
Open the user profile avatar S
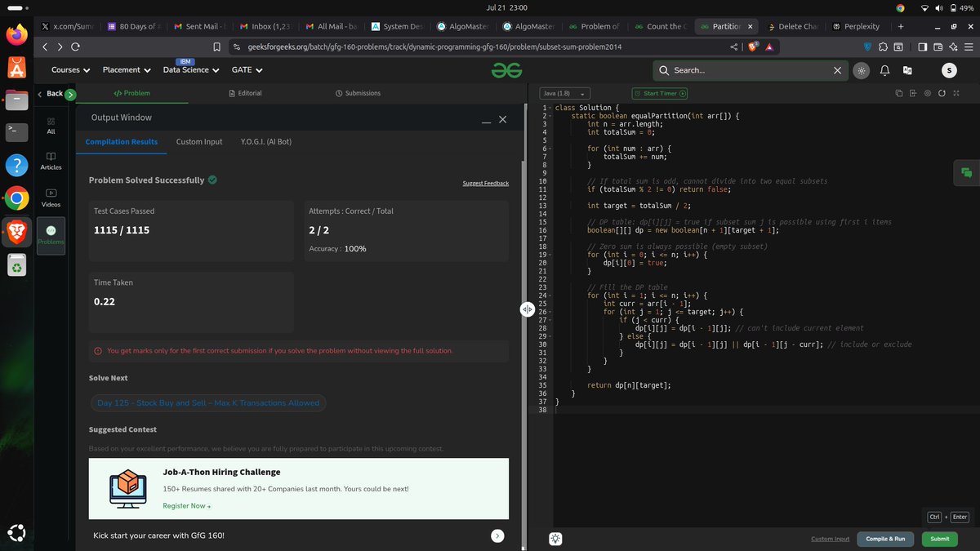(948, 70)
